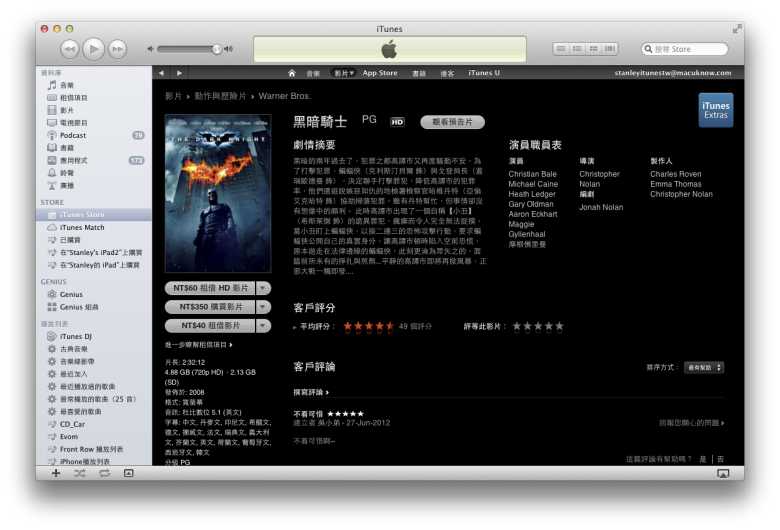Toggle the repeat icon
This screenshot has width=780, height=530.
[104, 473]
